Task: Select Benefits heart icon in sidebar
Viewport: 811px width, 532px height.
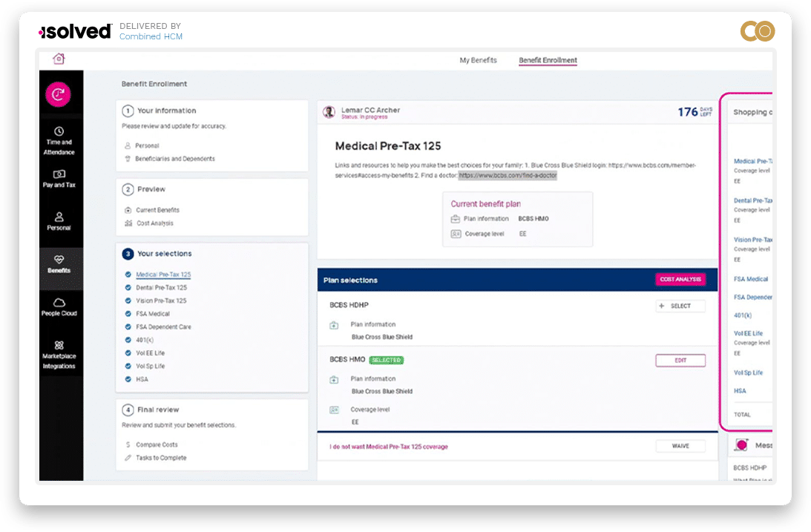Action: pos(59,260)
